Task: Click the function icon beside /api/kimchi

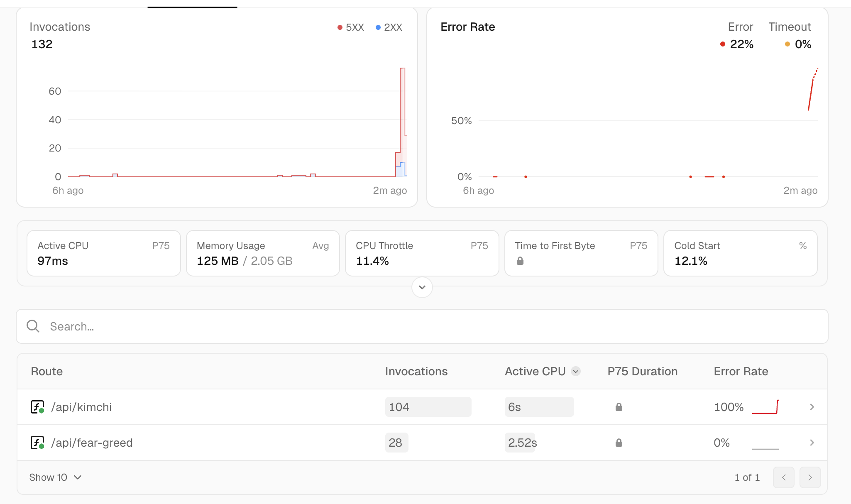Action: point(37,407)
